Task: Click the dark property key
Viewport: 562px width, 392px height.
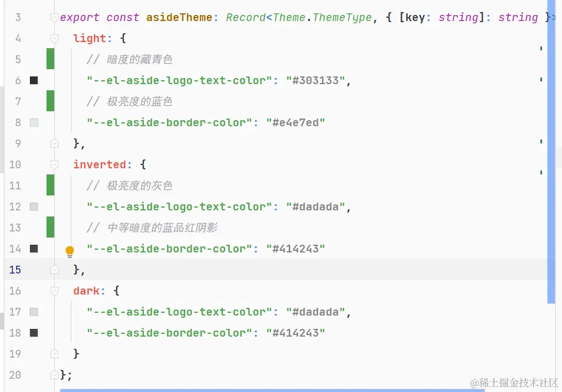Action: click(86, 291)
